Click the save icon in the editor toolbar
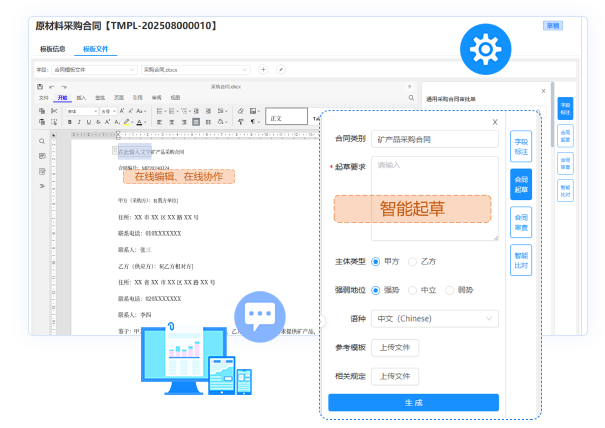Image resolution: width=605 pixels, height=428 pixels. pos(40,88)
